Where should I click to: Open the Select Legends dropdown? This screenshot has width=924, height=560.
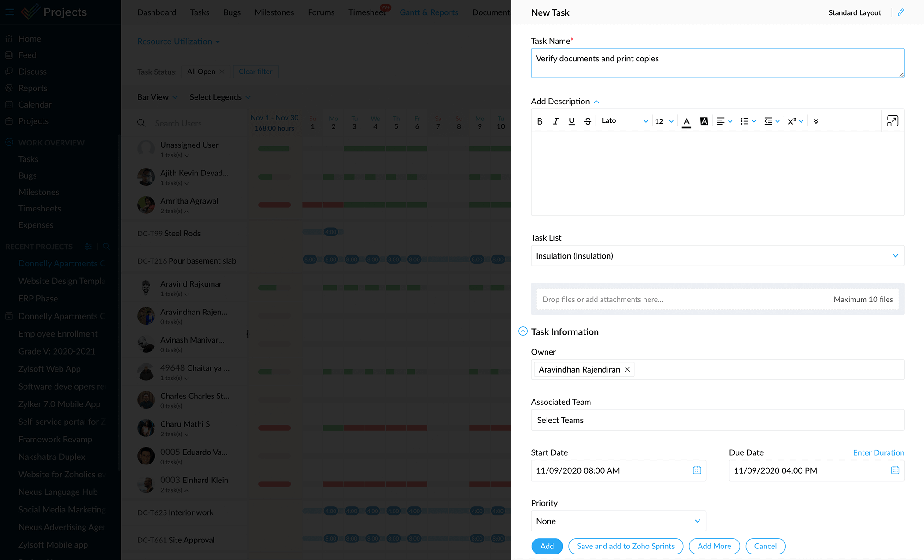[x=220, y=97]
